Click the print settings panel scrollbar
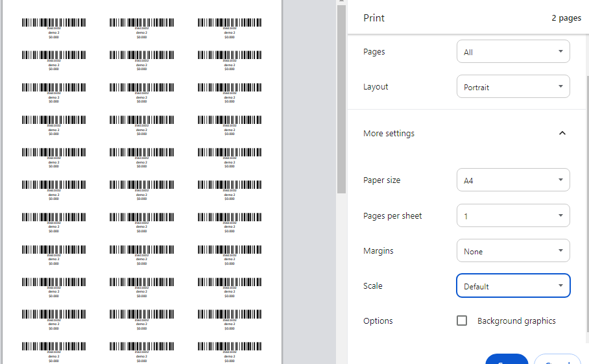 [x=587, y=204]
